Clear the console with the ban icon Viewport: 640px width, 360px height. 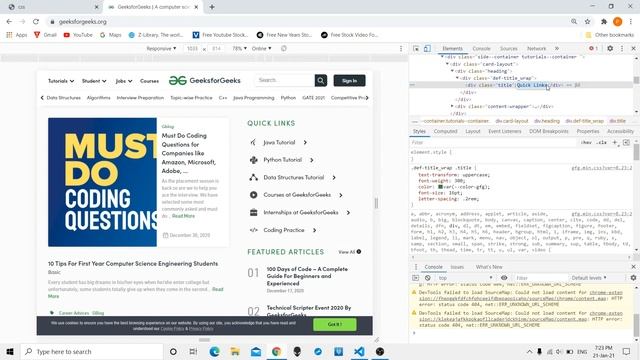[427, 278]
